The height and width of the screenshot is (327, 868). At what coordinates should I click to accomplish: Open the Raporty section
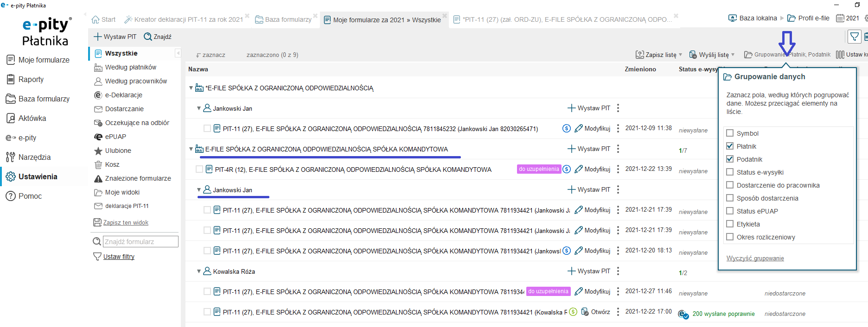point(26,79)
